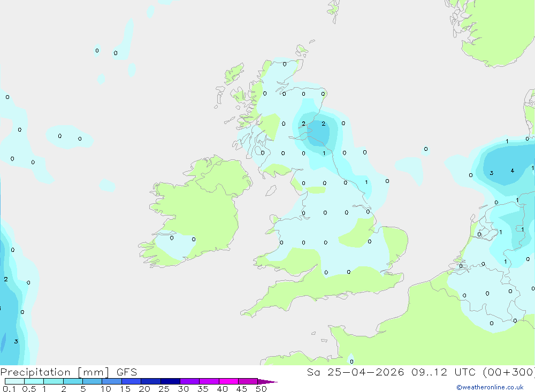The height and width of the screenshot is (392, 535).
Task: Select the legend swatch between 2 and 5
Action: (73, 381)
